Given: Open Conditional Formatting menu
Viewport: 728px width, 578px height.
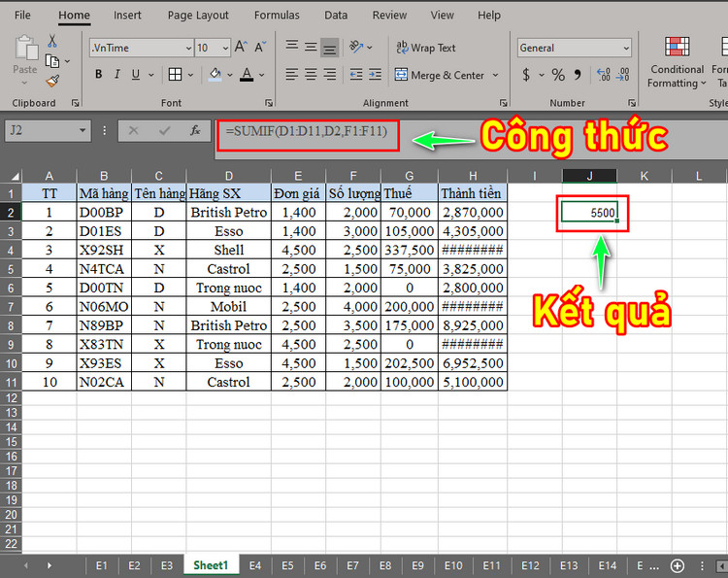Looking at the screenshot, I should [x=677, y=62].
